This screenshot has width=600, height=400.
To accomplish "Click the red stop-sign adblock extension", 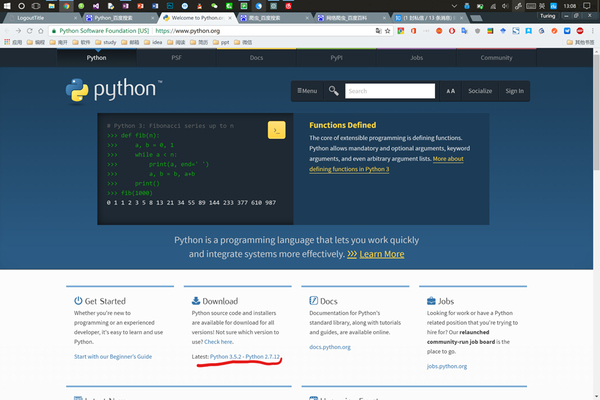I will [x=580, y=31].
